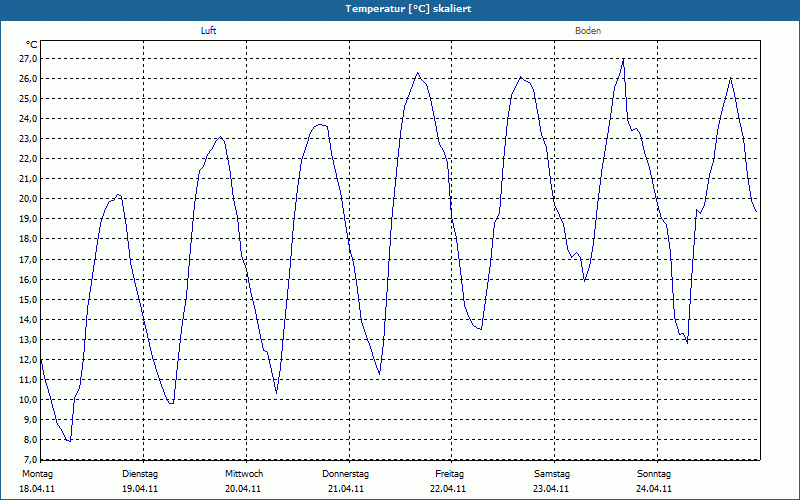This screenshot has width=800, height=500.
Task: Click the 22,0 y-axis value
Action: 29,159
